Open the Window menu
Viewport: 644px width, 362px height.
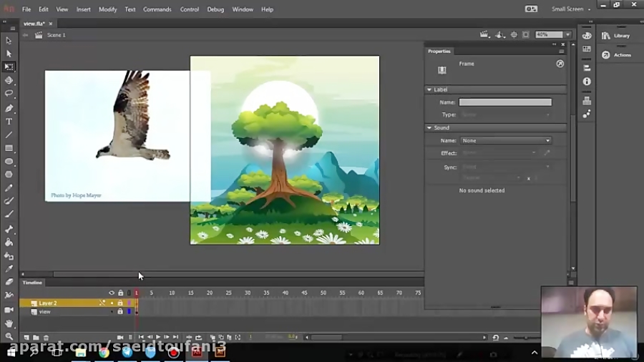(x=243, y=9)
